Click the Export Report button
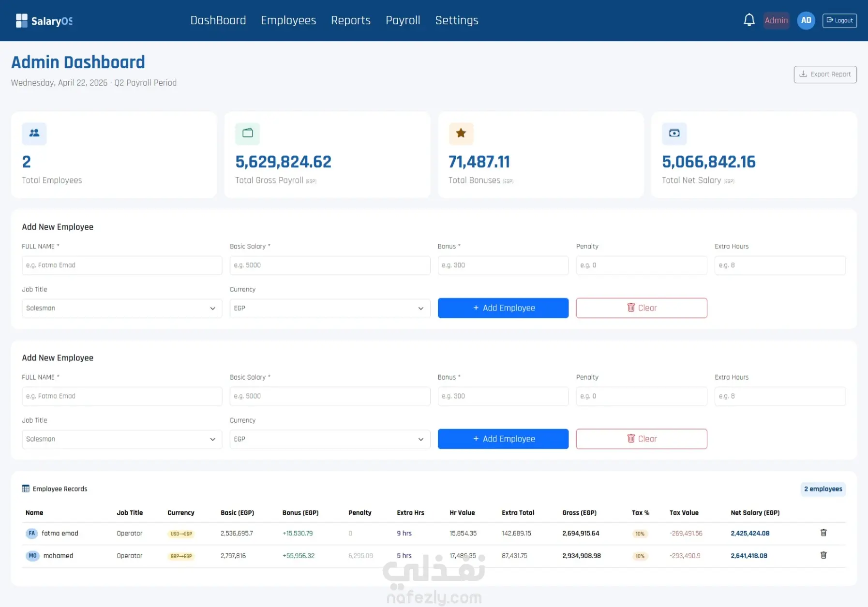The height and width of the screenshot is (607, 868). pos(825,74)
